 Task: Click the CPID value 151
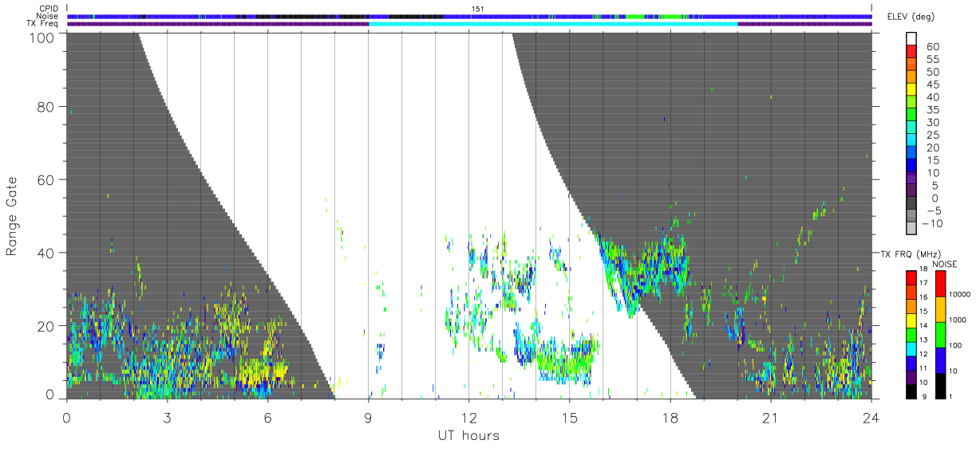[x=478, y=9]
